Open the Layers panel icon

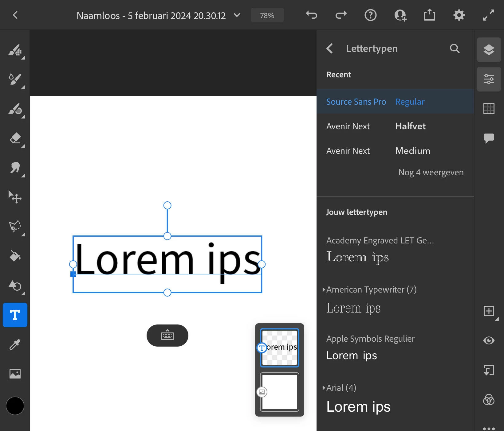489,50
